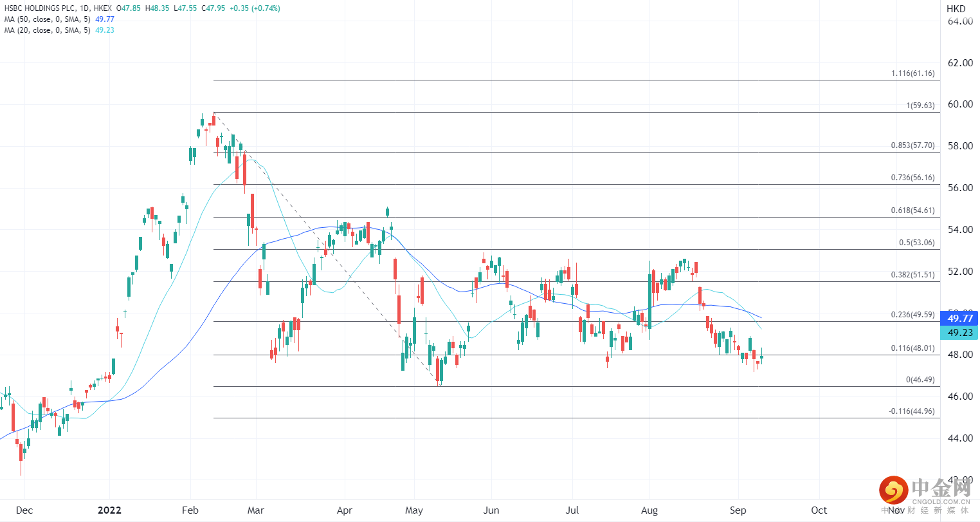Click the 0.116(48.01) Fibonacci level label
Image resolution: width=980 pixels, height=522 pixels.
click(x=913, y=348)
